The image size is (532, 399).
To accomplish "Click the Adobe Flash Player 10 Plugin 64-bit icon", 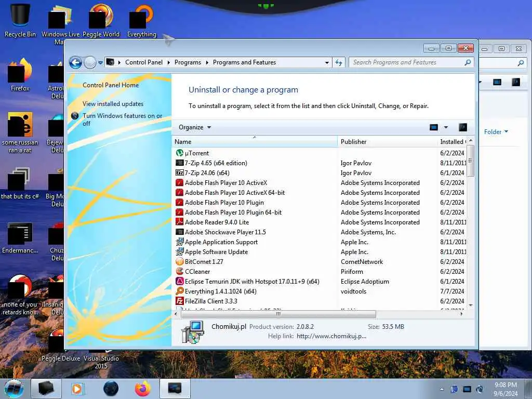I will 179,212.
